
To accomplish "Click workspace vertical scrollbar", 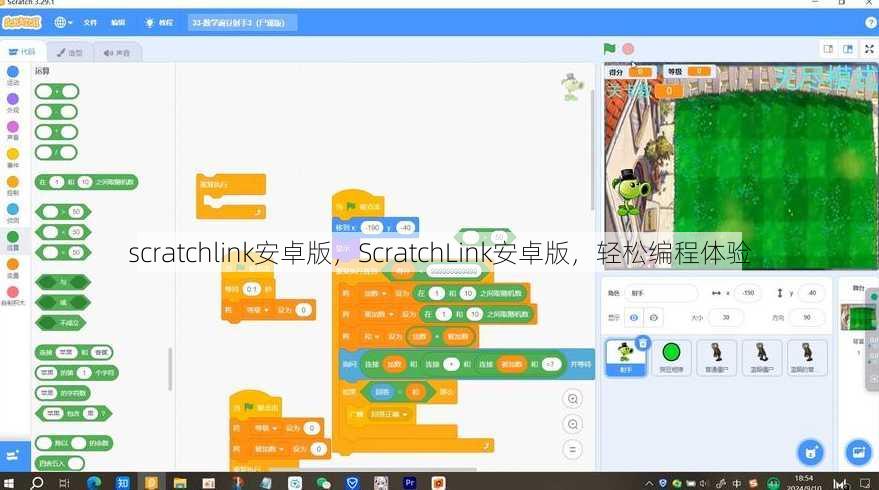I will click(x=592, y=151).
